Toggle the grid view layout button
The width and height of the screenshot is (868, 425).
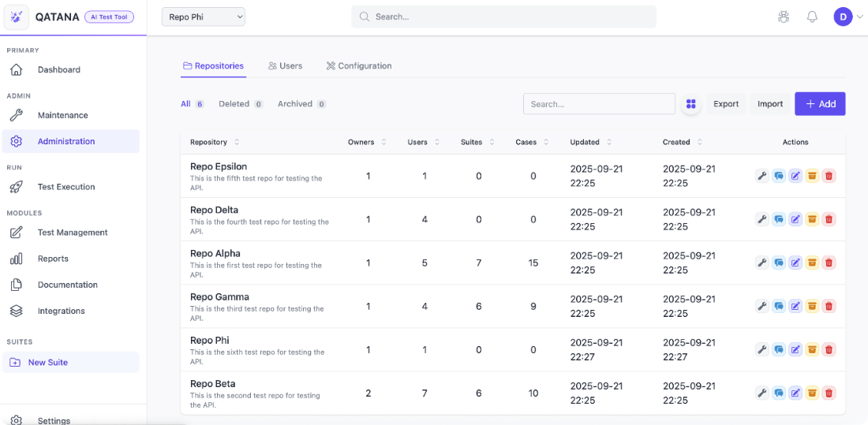click(x=690, y=104)
